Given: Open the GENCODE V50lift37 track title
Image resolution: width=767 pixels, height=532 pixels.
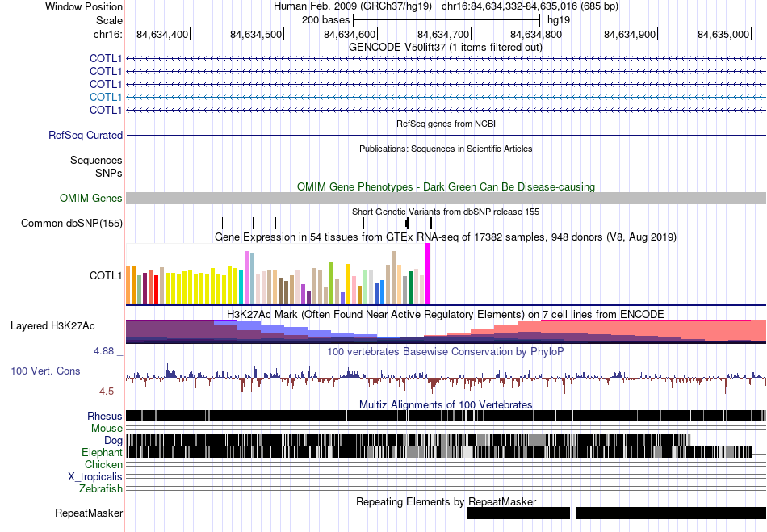Looking at the screenshot, I should pyautogui.click(x=446, y=48).
